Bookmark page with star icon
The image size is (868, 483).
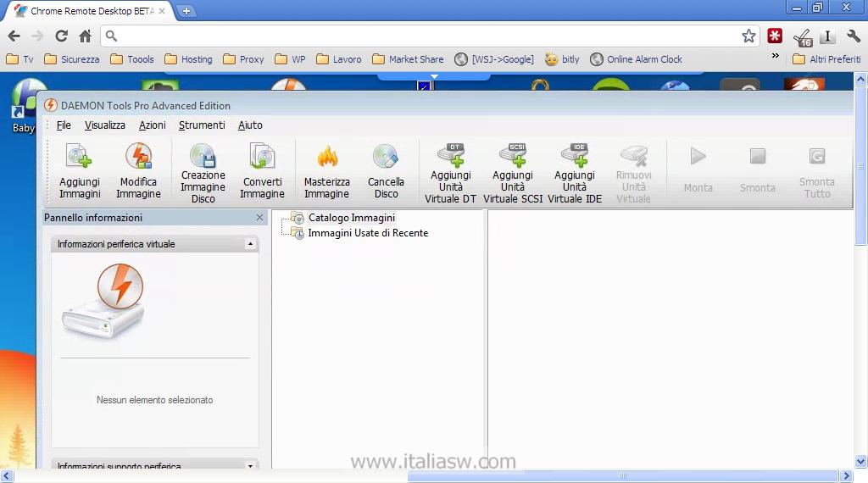(x=748, y=36)
